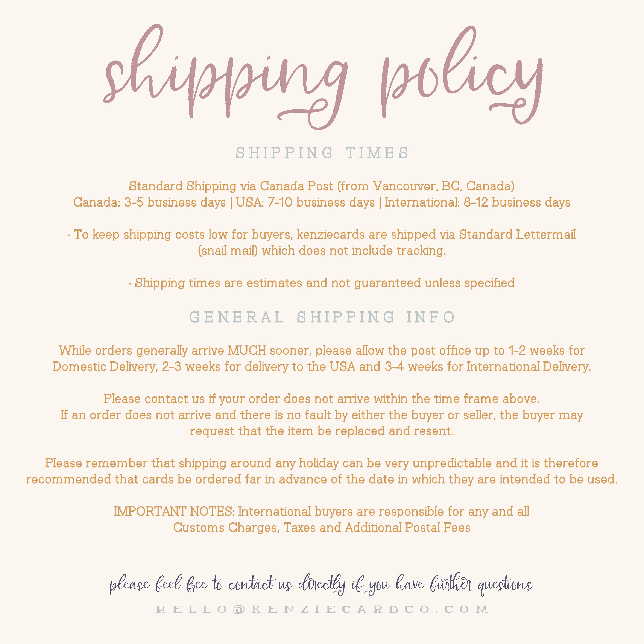
Task: Click "(snail mail) which does not include tracking"
Action: point(322,251)
